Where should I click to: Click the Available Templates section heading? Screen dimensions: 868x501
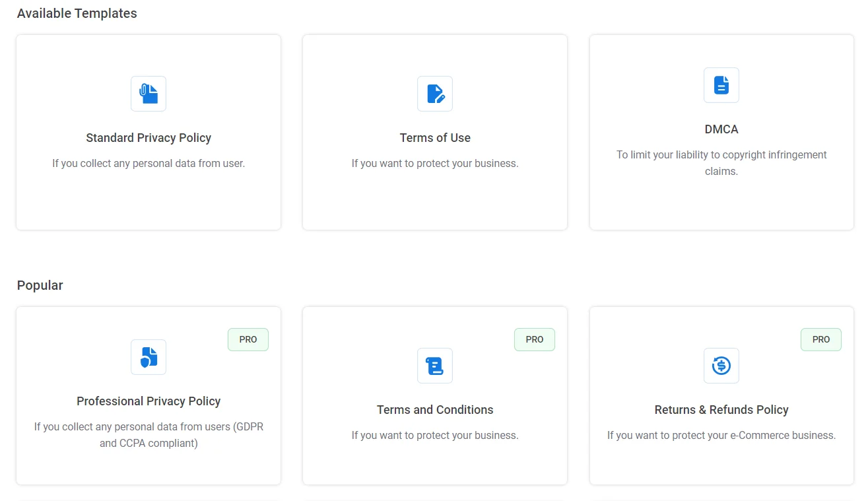(77, 13)
